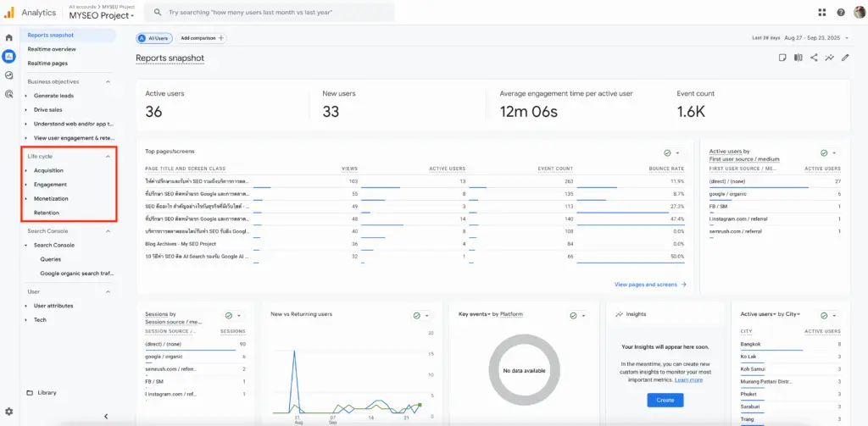Open the Retention report menu item
The width and height of the screenshot is (868, 426).
coord(47,213)
